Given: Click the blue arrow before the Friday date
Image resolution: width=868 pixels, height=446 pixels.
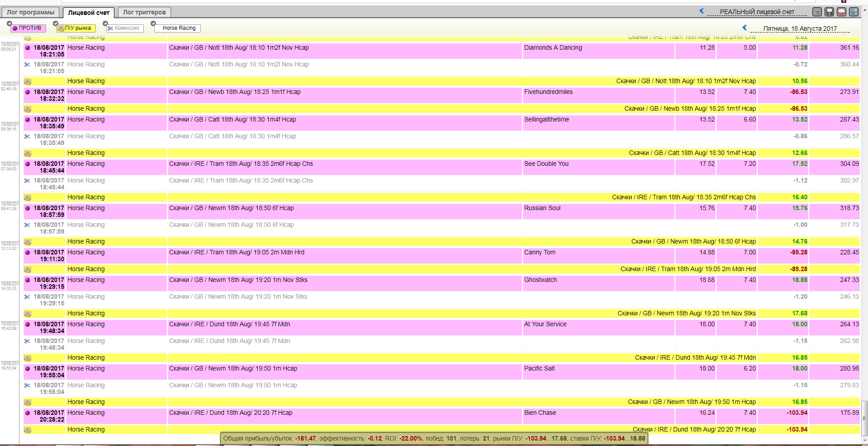Looking at the screenshot, I should click(x=745, y=28).
